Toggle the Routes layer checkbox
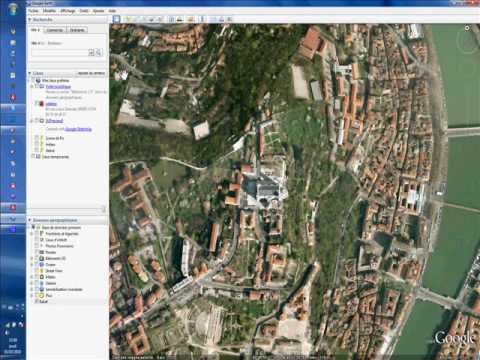The height and width of the screenshot is (360, 480). tap(37, 252)
